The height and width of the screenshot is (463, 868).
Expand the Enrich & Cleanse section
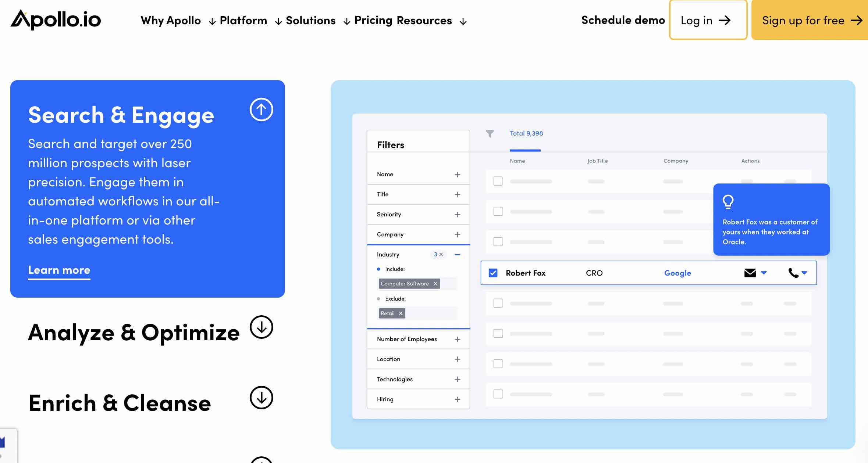(x=261, y=398)
